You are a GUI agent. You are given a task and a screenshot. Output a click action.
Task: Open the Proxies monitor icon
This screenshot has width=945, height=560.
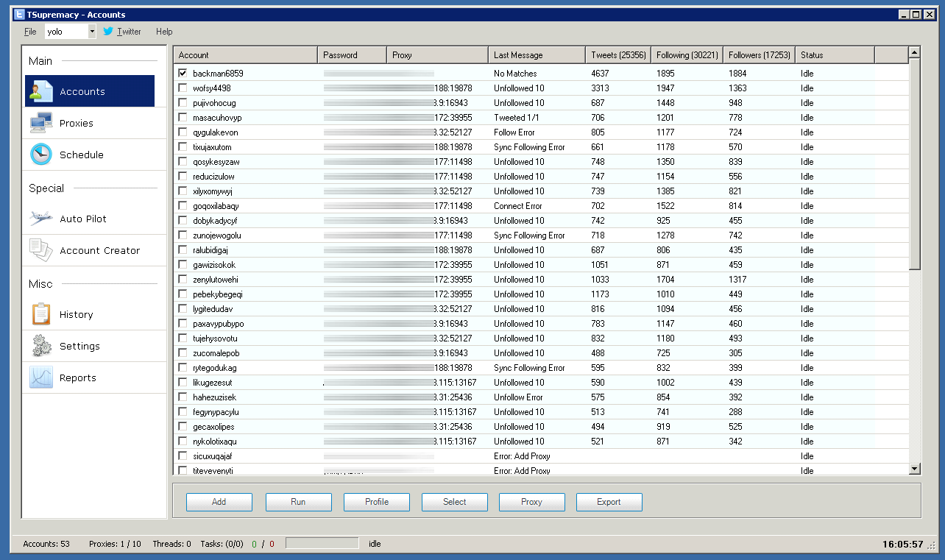point(40,123)
